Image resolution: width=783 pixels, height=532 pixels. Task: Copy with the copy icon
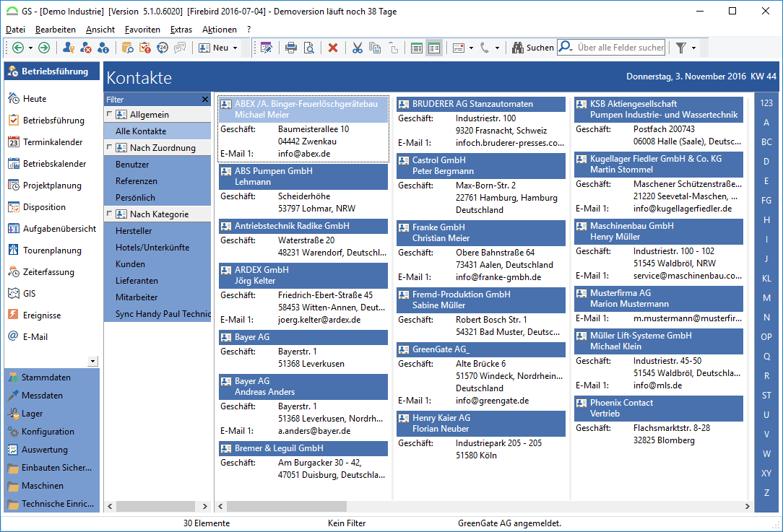pos(375,48)
